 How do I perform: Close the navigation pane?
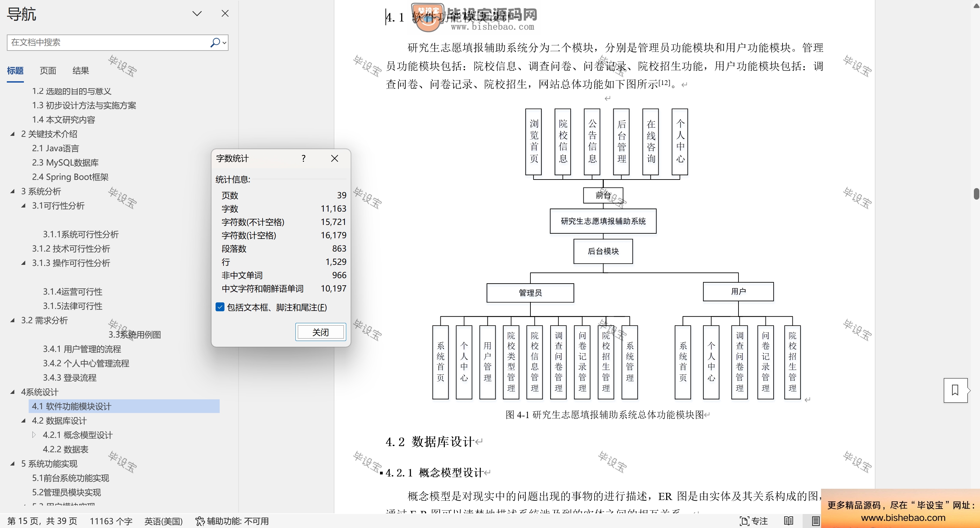(x=225, y=13)
